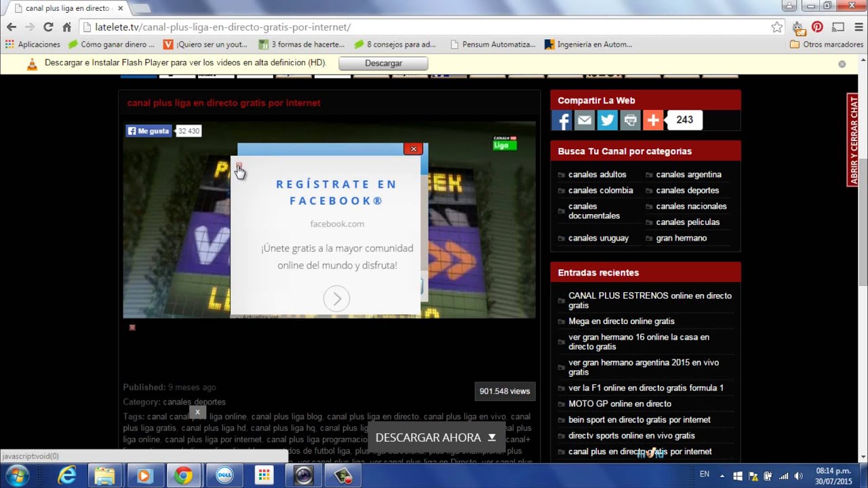The height and width of the screenshot is (488, 868).
Task: Reload the page with the refresh icon
Action: [x=48, y=27]
